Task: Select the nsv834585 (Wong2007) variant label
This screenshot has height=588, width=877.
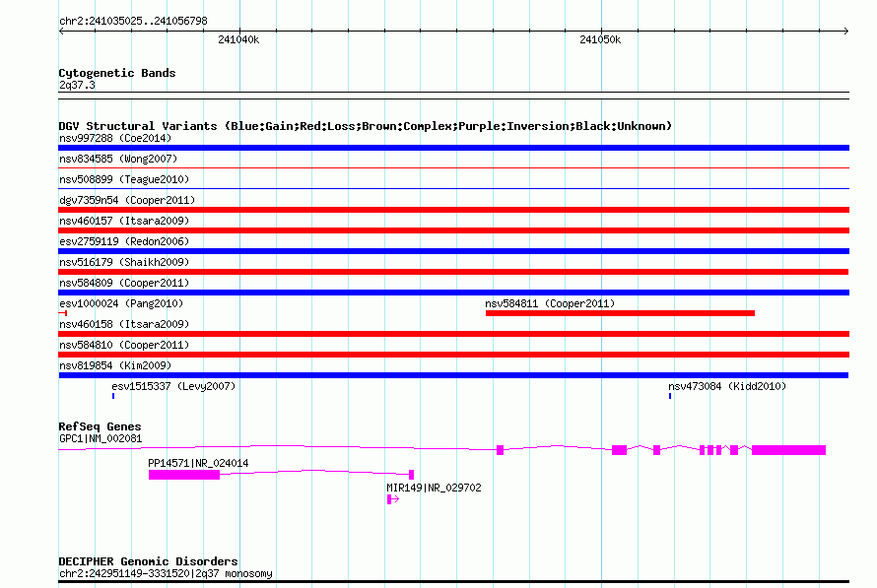Action: tap(118, 159)
